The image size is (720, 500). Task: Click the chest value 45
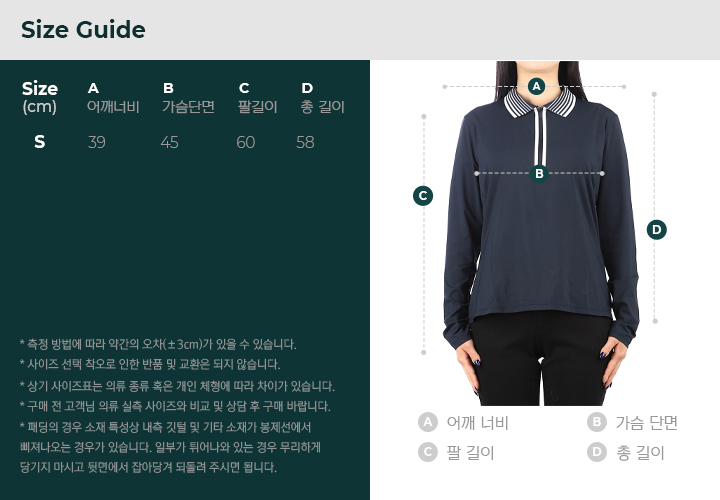click(x=169, y=142)
